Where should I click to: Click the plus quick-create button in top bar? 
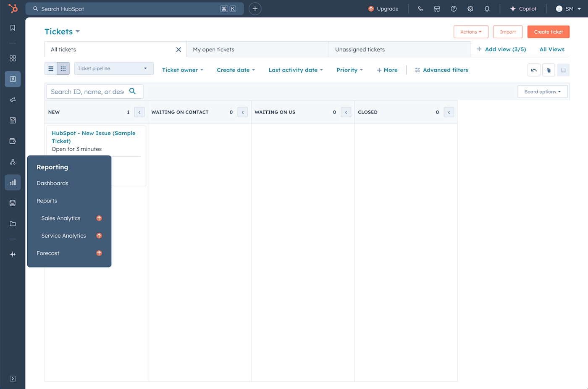(x=255, y=9)
